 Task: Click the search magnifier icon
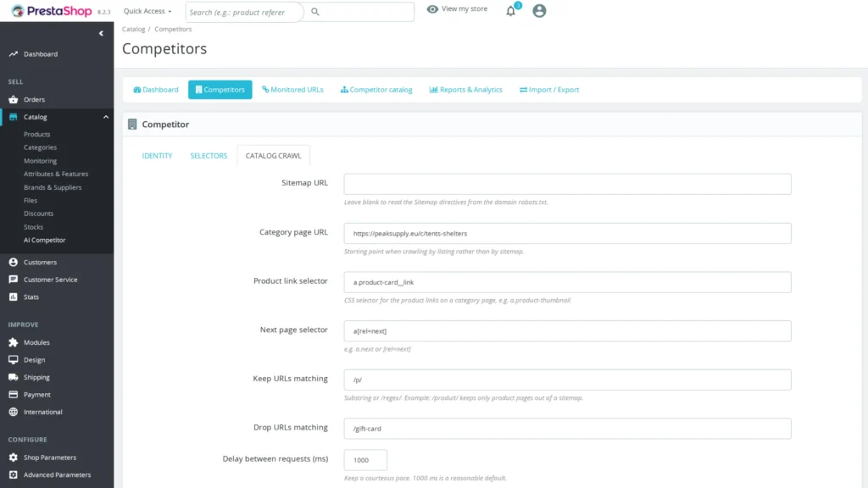pos(315,12)
